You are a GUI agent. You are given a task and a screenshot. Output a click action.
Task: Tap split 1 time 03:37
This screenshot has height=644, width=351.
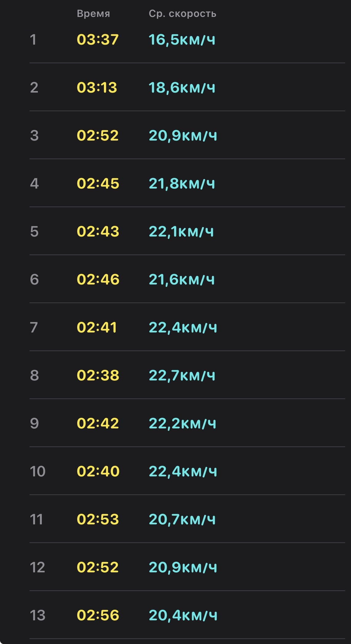coord(98,40)
